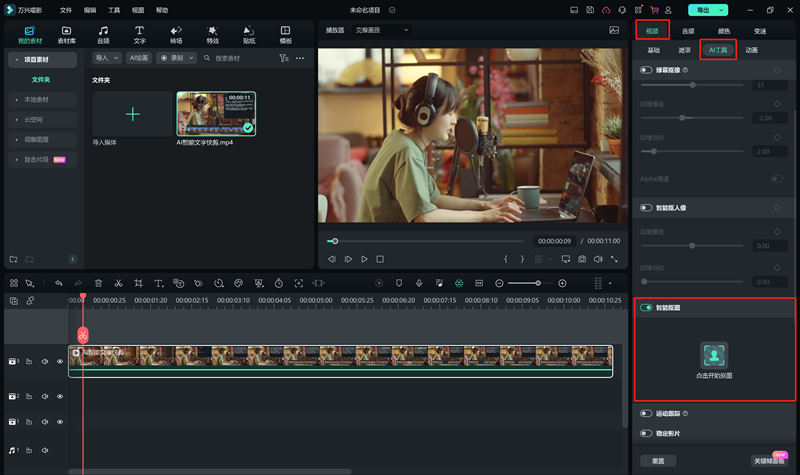Click zoom-out minus on timeline zoom
Image resolution: width=800 pixels, height=475 pixels.
tap(499, 283)
